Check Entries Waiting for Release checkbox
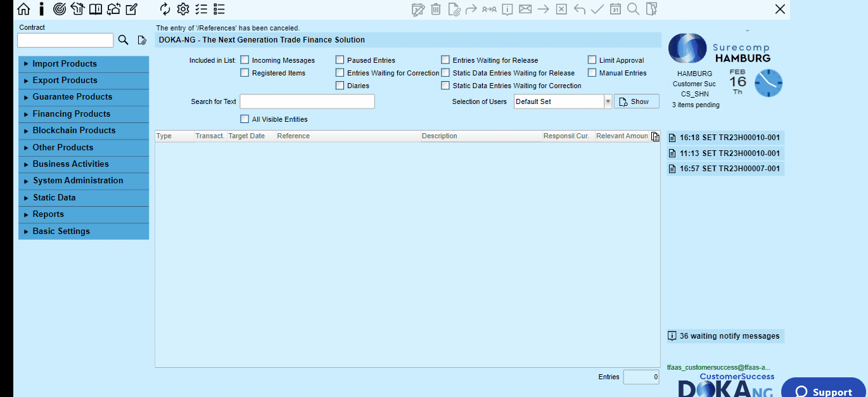This screenshot has height=397, width=868. point(445,60)
